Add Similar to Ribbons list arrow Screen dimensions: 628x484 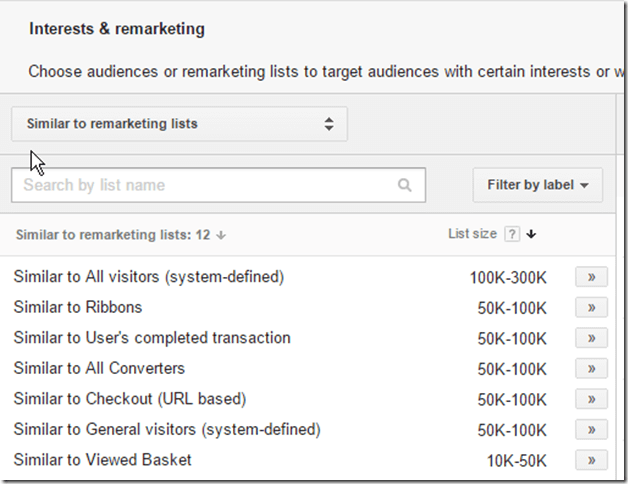pyautogui.click(x=591, y=307)
